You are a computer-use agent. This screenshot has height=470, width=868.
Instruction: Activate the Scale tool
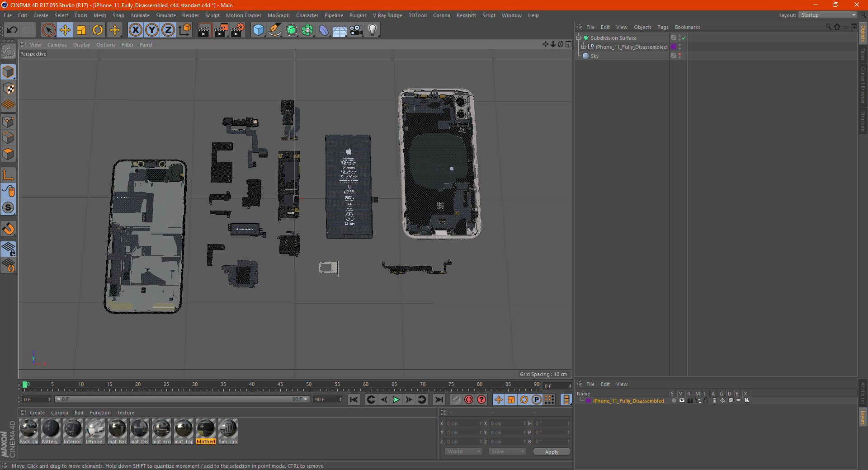coord(81,30)
